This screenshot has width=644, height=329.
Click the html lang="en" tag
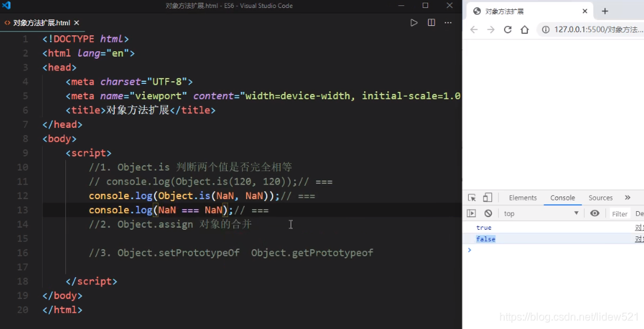(x=89, y=53)
